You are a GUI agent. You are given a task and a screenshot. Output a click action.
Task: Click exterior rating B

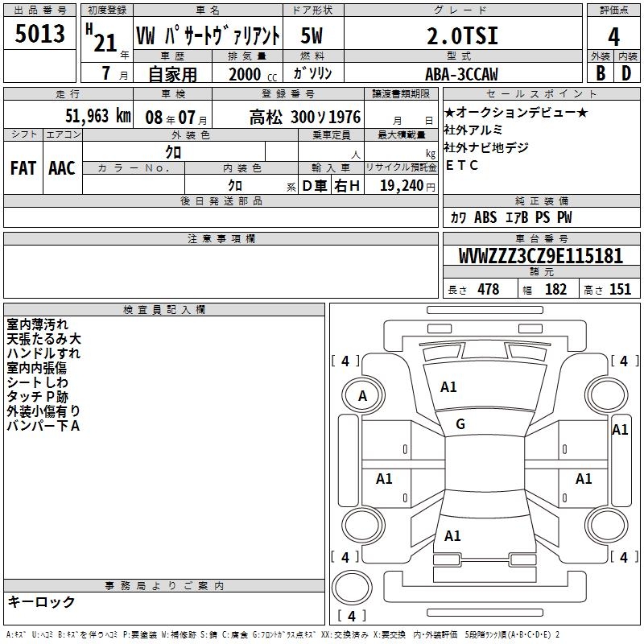(x=601, y=73)
